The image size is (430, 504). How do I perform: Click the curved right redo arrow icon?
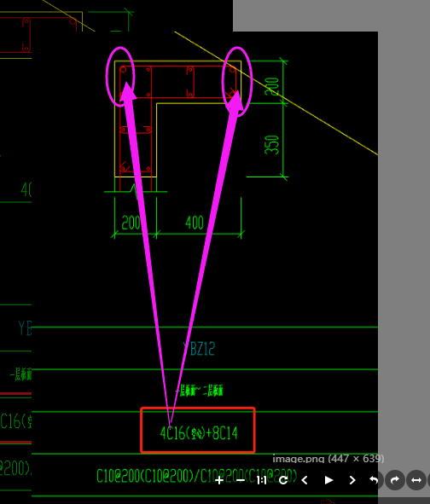(x=395, y=480)
